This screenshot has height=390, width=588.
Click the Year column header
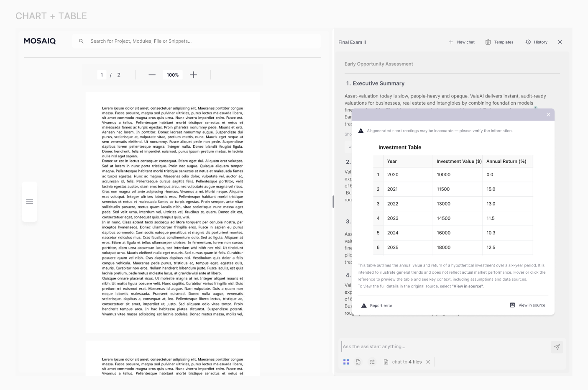392,161
